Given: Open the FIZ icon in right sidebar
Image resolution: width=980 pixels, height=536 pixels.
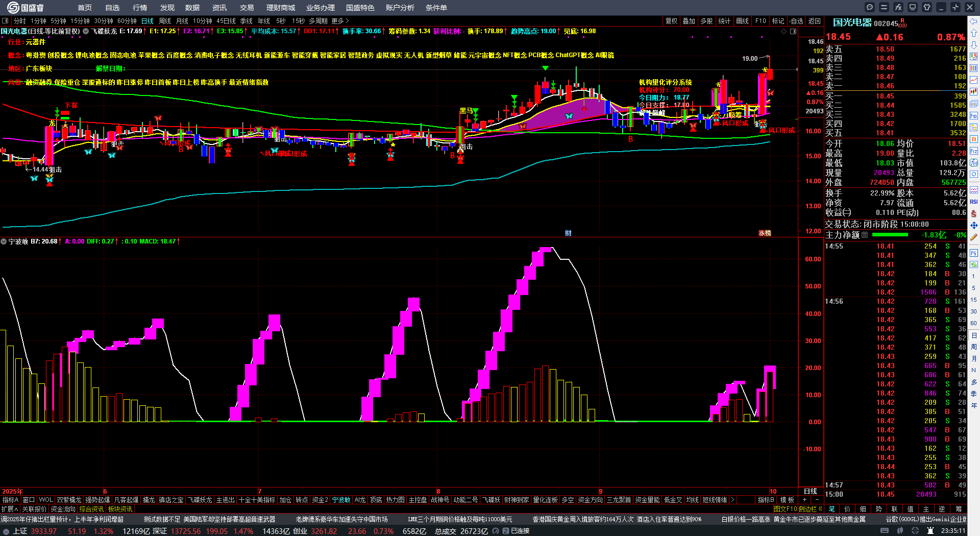Looking at the screenshot, I should (974, 151).
